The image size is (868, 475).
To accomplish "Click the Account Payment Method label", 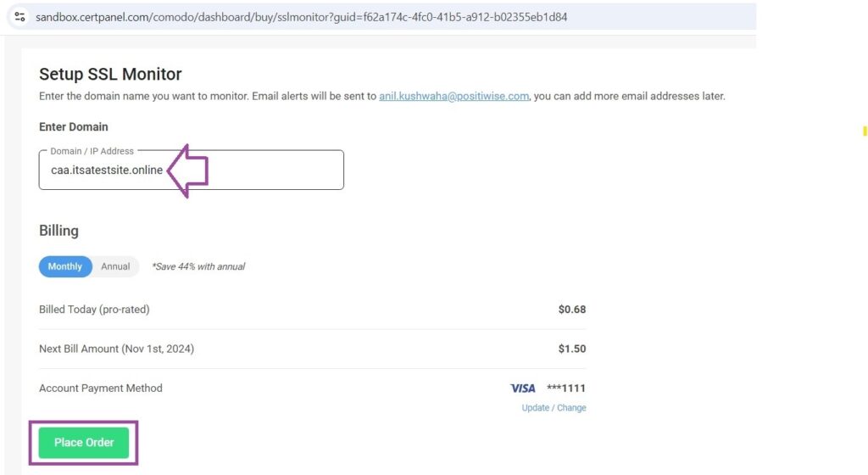I will (x=101, y=388).
